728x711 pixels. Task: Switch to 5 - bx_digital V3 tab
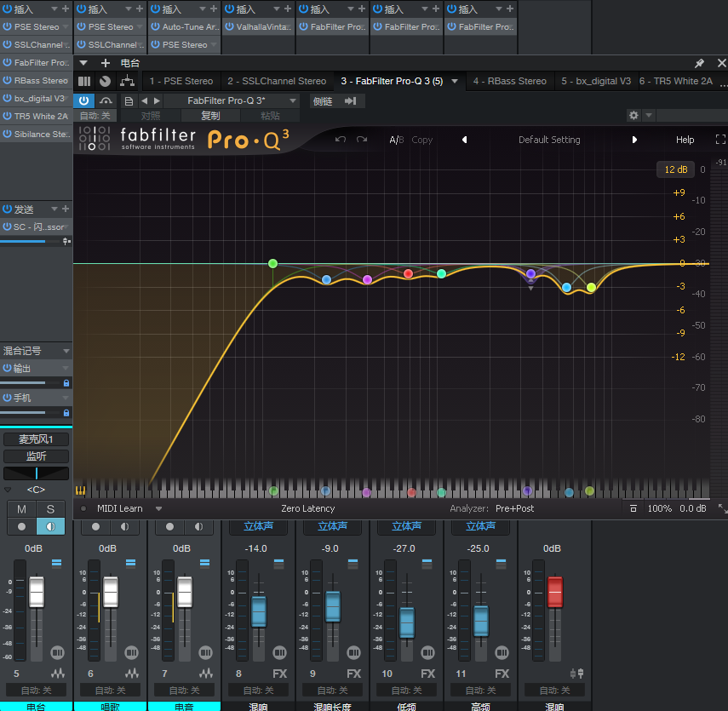(596, 81)
